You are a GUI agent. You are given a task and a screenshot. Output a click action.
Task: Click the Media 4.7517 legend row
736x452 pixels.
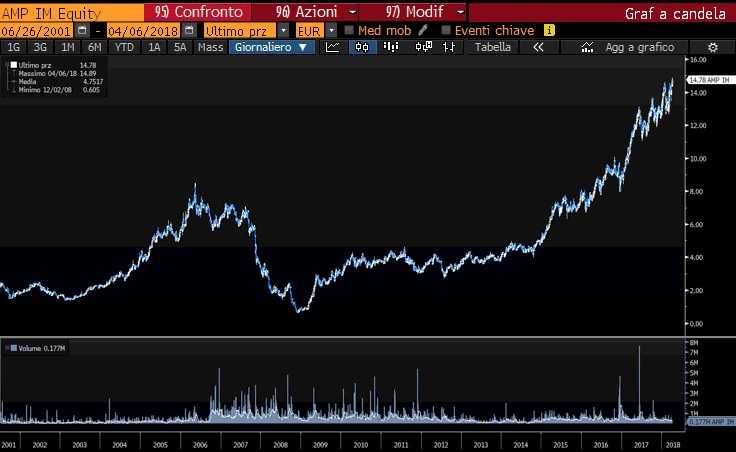pyautogui.click(x=60, y=82)
